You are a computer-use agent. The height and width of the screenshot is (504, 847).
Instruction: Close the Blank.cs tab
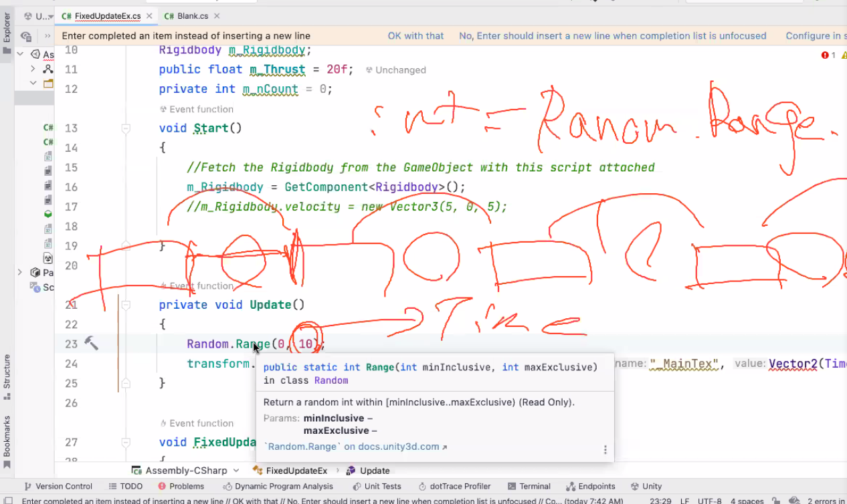pos(217,15)
